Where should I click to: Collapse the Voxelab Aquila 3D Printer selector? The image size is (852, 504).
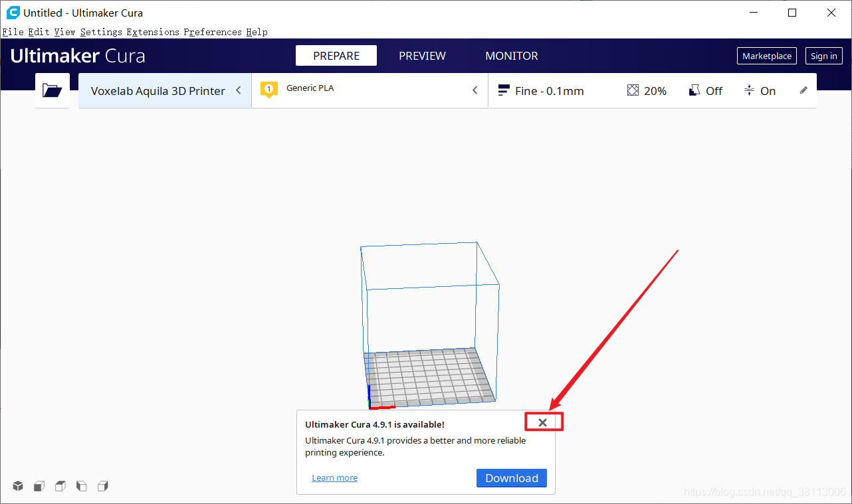coord(239,90)
